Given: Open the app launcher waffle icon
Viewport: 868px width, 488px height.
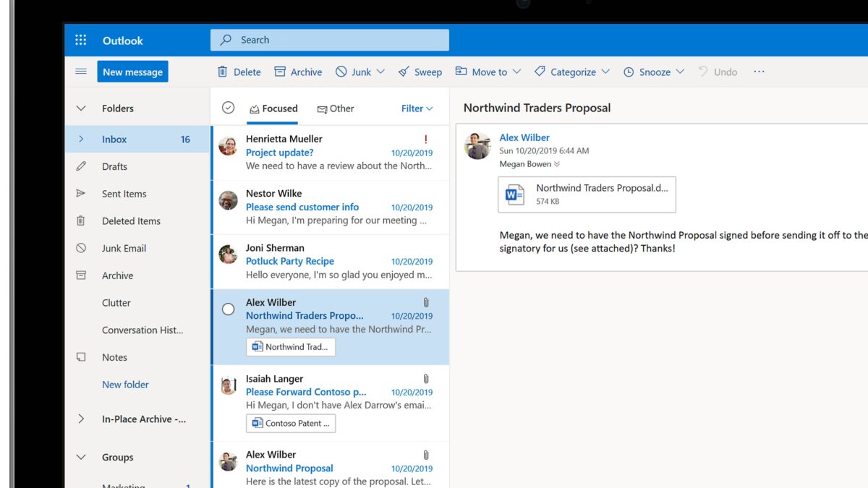Looking at the screenshot, I should 81,40.
